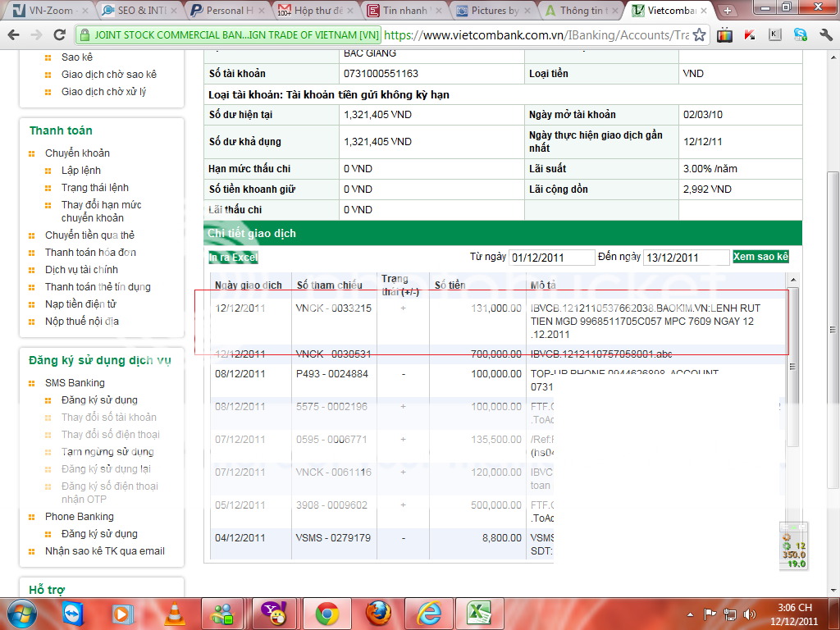Click scroll-up arrow of transaction table
This screenshot has height=630, width=840.
coord(793,281)
